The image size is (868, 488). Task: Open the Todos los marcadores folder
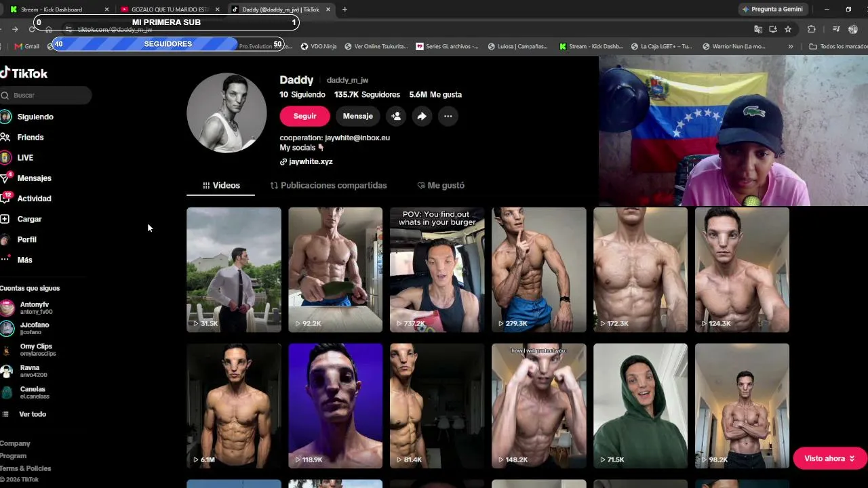tap(837, 47)
